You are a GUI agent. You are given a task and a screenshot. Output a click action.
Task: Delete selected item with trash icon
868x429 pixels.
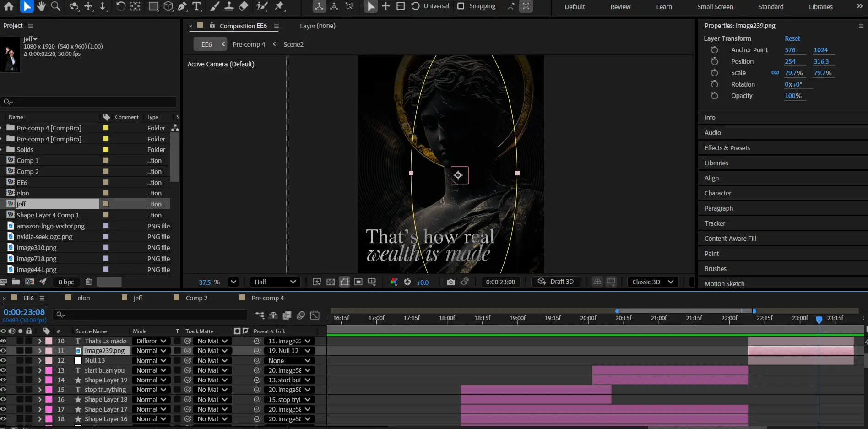[89, 282]
